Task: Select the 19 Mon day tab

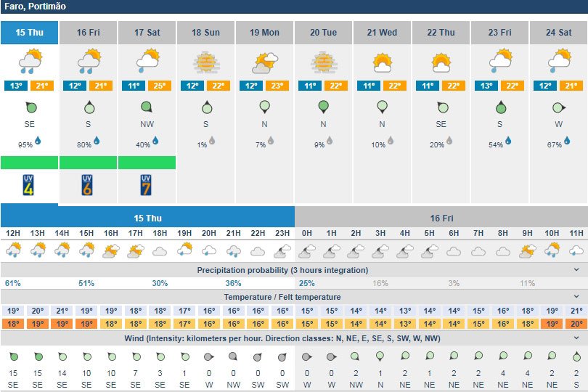Action: [264, 33]
